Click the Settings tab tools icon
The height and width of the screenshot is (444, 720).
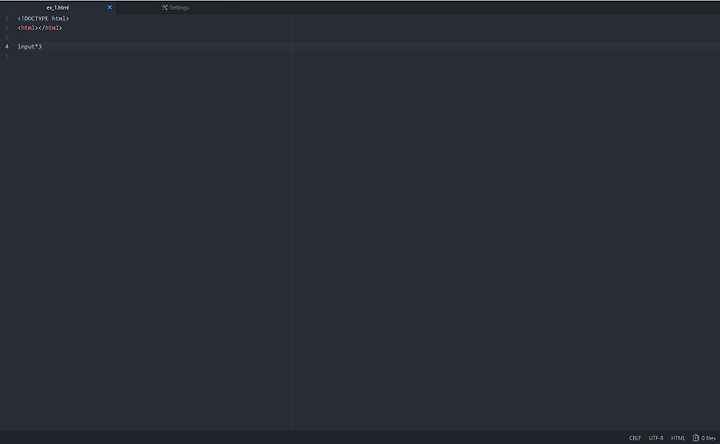[x=164, y=7]
